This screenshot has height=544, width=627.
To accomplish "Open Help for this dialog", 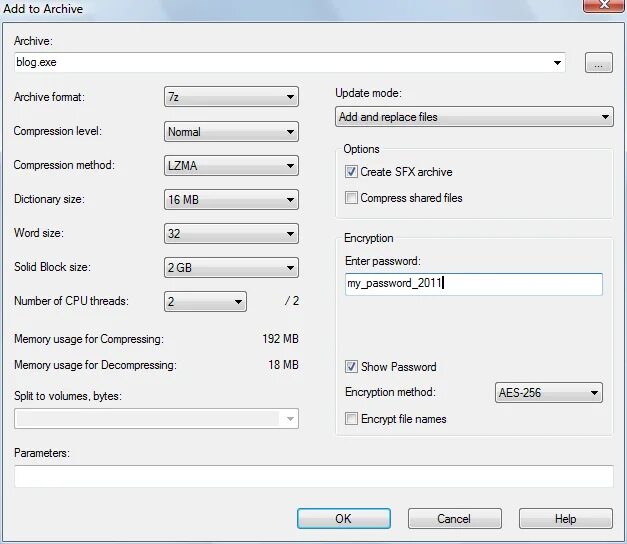I will click(x=565, y=518).
